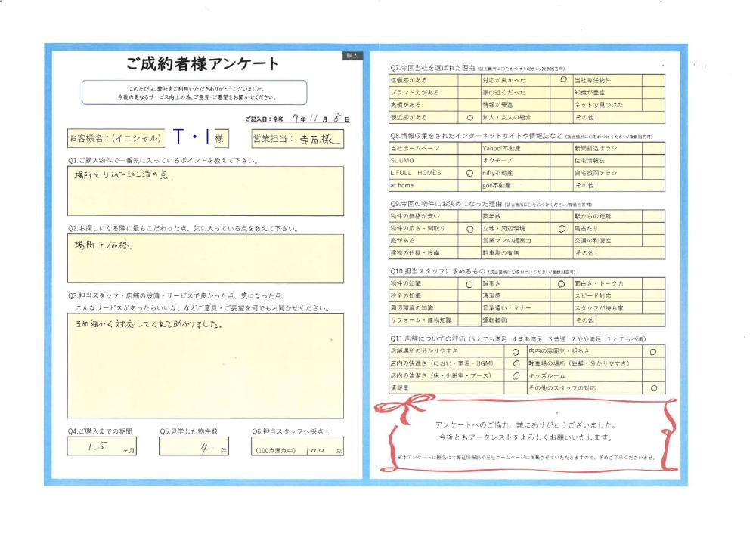Toggle the circled box for LIFULL HOME'S
Screen dimensions: 756x534
(469, 173)
